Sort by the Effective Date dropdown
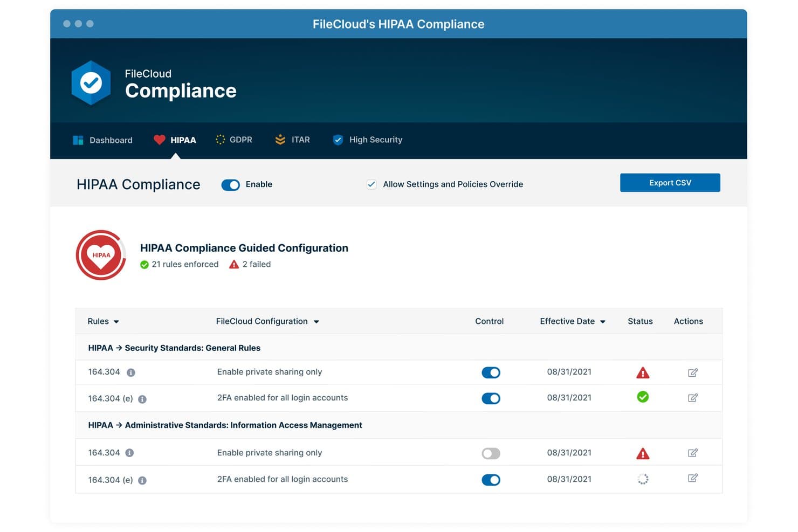The image size is (798, 532). pos(603,322)
